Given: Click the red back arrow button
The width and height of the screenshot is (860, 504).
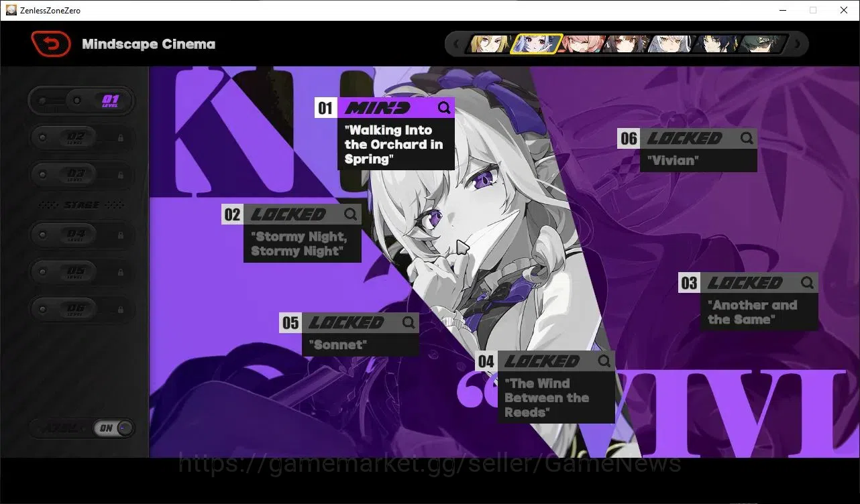Looking at the screenshot, I should 51,44.
